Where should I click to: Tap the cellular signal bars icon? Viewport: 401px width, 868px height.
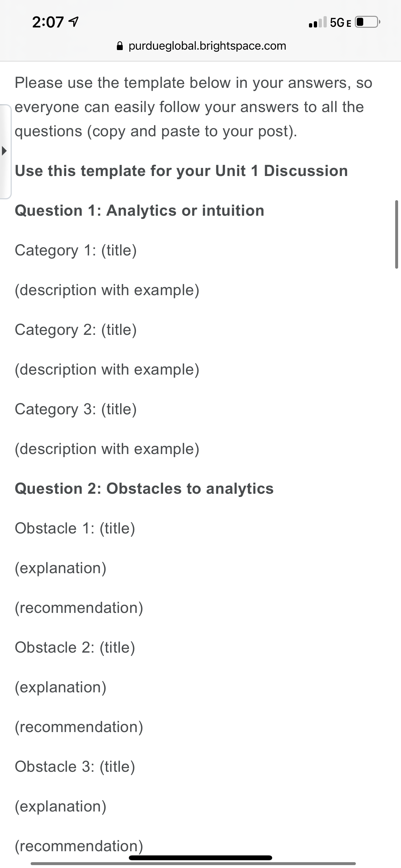pos(317,22)
